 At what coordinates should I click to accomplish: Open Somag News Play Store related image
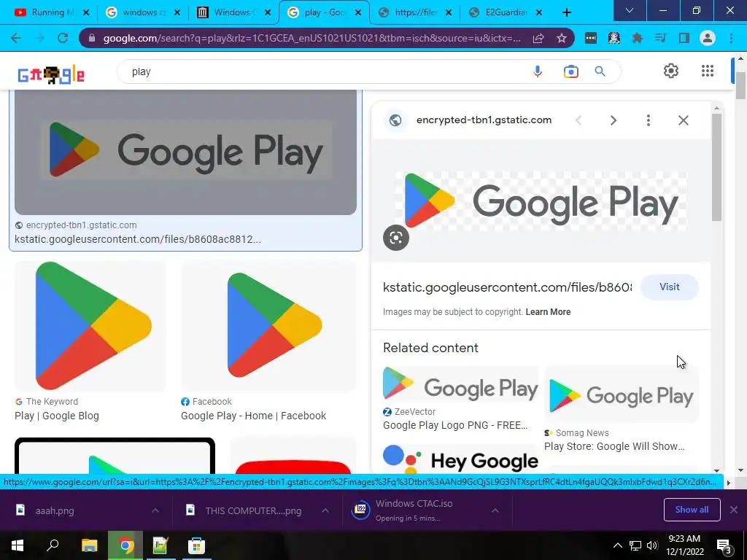click(x=622, y=395)
